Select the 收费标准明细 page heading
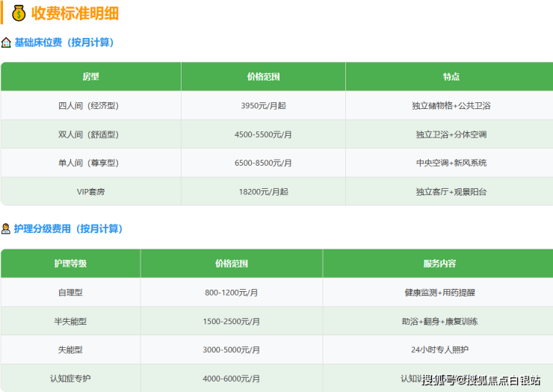The height and width of the screenshot is (392, 553). 75,13
